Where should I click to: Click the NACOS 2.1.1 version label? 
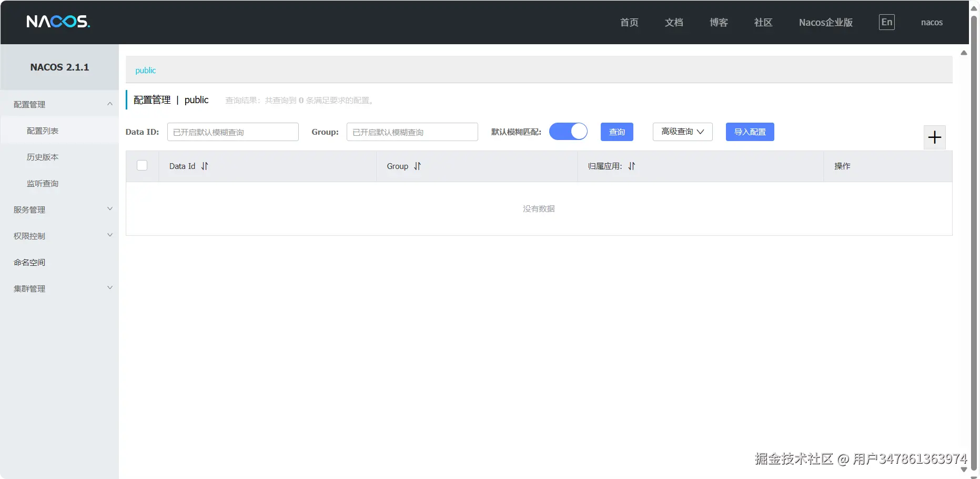click(x=59, y=67)
